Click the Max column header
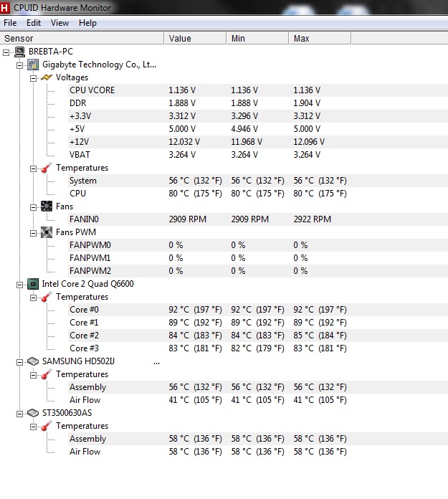Viewport: 448px width, 499px height. coord(320,38)
